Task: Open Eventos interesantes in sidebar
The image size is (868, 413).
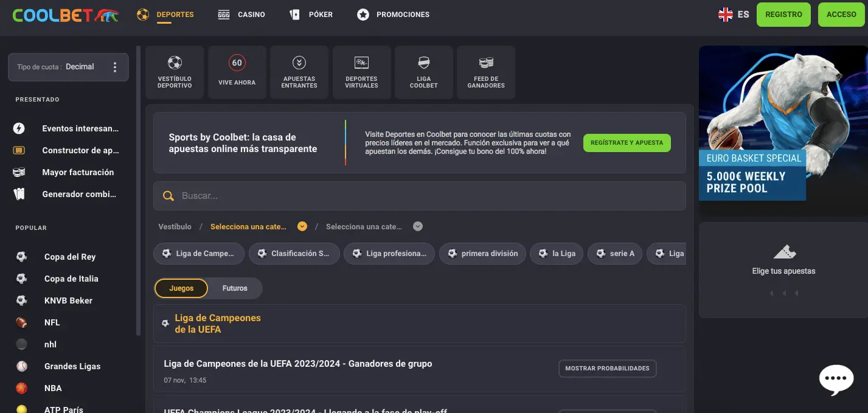Action: [x=68, y=128]
